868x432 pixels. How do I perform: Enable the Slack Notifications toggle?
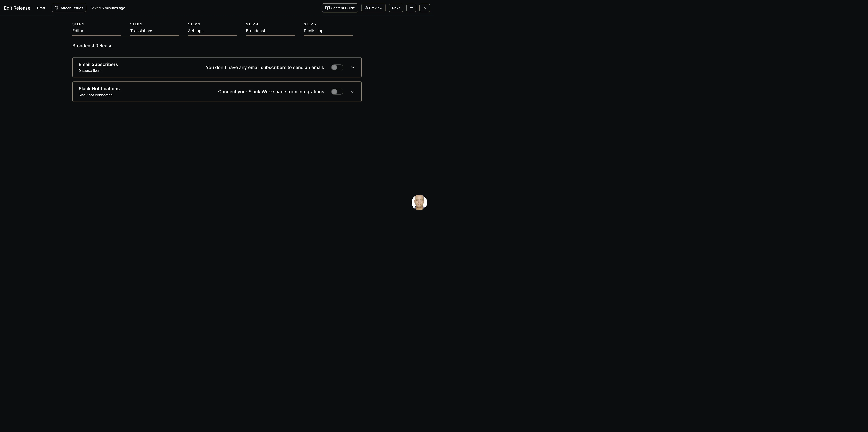click(337, 92)
